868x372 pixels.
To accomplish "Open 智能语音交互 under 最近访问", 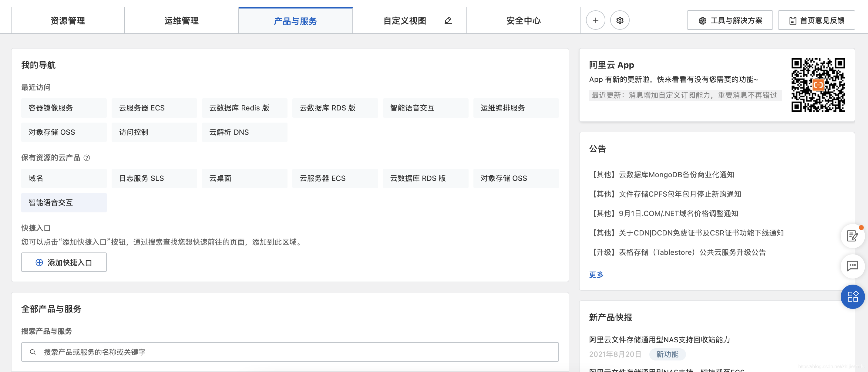I will (x=426, y=108).
